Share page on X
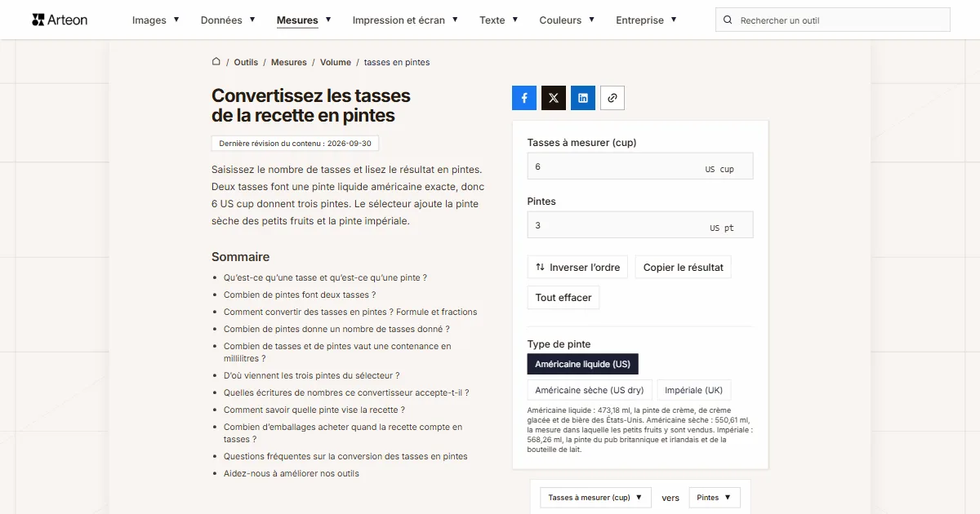980x514 pixels. (x=554, y=98)
